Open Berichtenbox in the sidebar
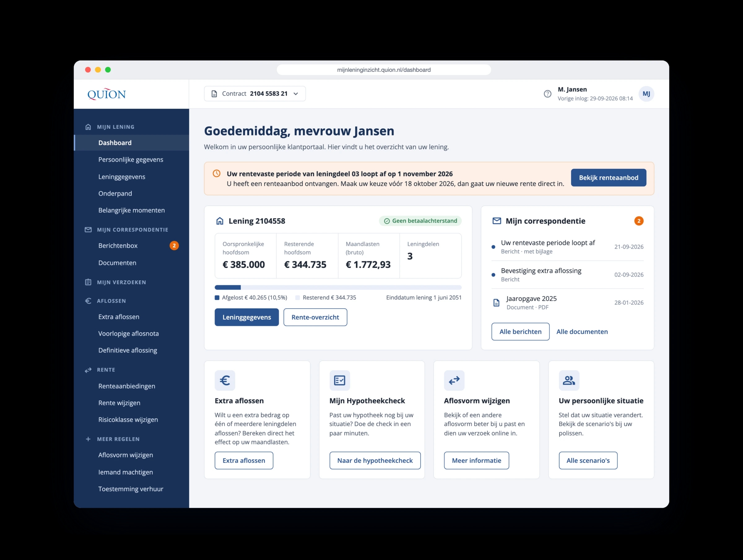This screenshot has width=743, height=560. [118, 245]
